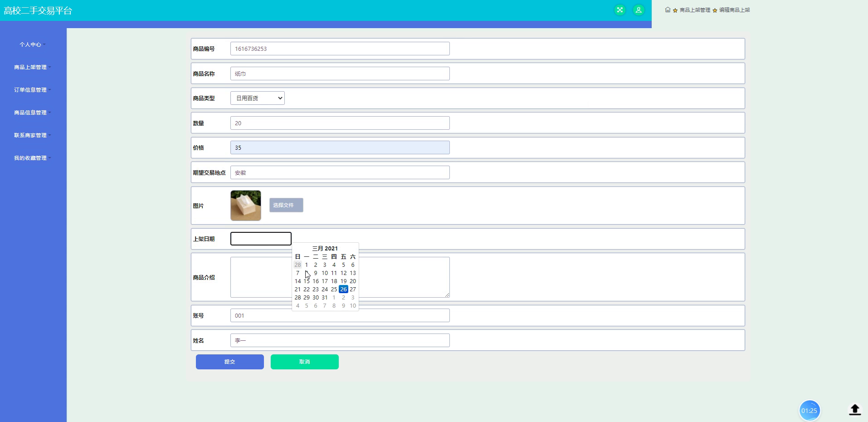Pick date 21 in the calendar
Screen dimensions: 868x422
(297, 289)
